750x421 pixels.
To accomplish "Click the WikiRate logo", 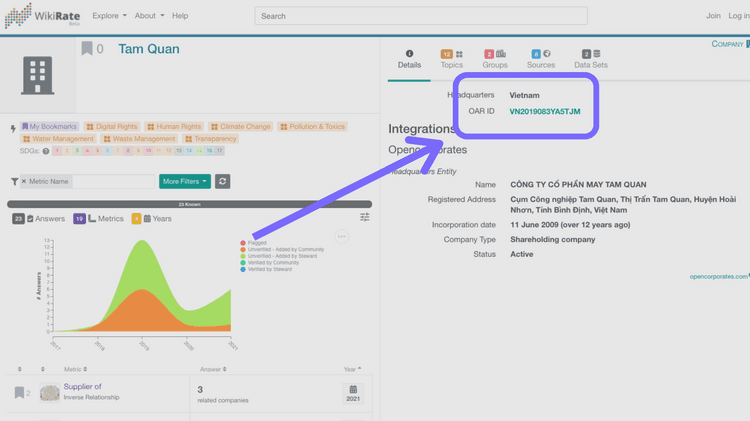I will coord(42,16).
